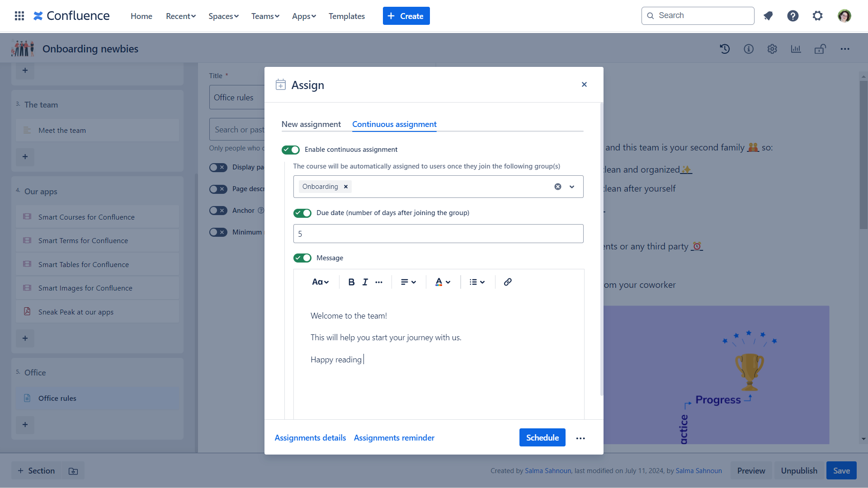Click the Bold formatting icon

coord(351,282)
